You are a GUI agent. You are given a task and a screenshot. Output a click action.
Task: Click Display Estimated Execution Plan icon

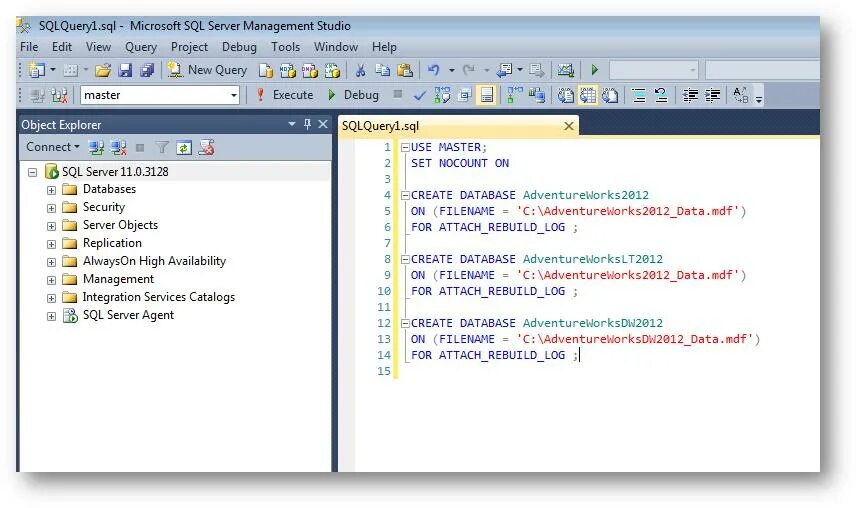[x=442, y=95]
